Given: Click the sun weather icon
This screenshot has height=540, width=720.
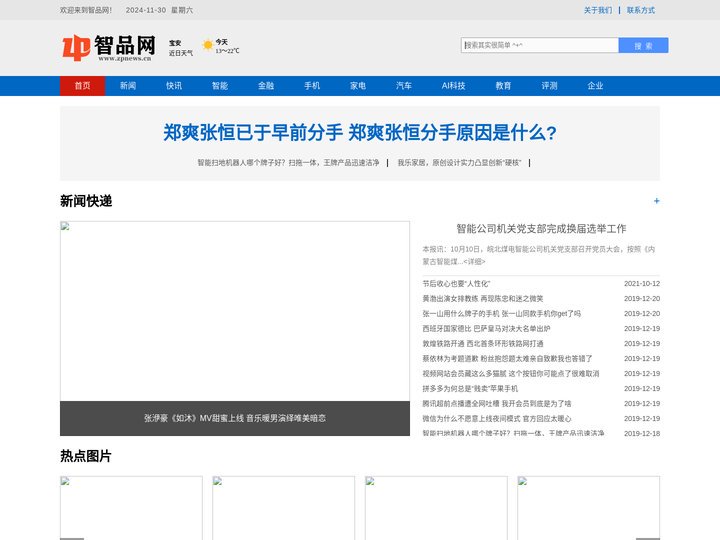Looking at the screenshot, I should pyautogui.click(x=208, y=45).
